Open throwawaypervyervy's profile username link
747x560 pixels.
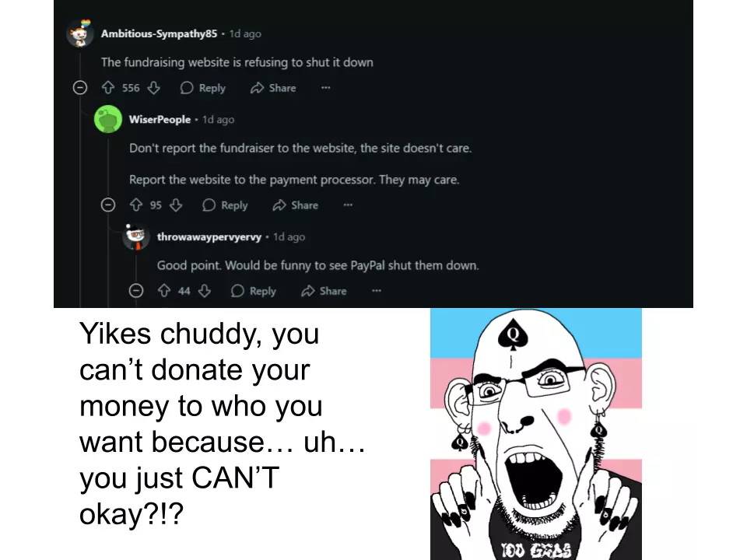[209, 236]
